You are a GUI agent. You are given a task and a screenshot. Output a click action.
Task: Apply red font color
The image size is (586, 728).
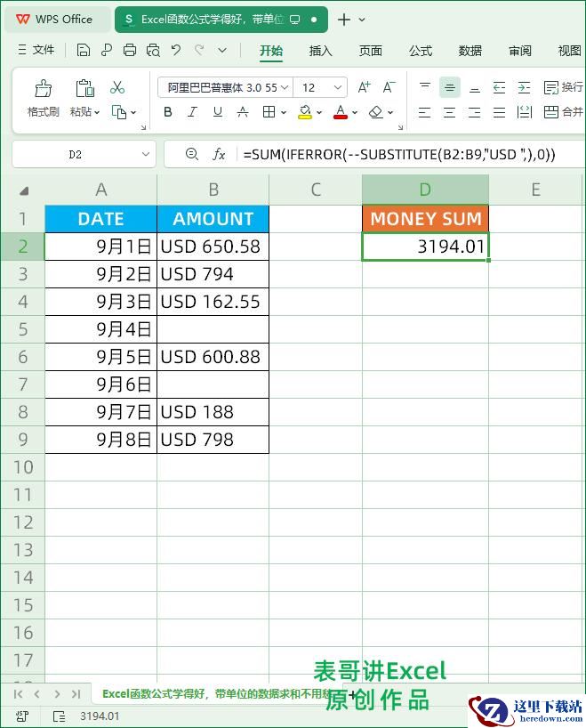pyautogui.click(x=340, y=112)
